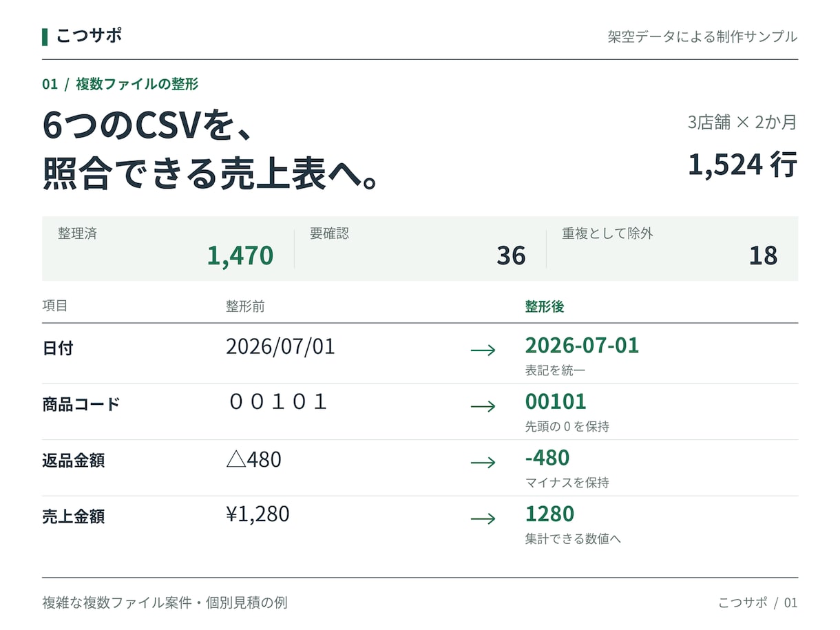The width and height of the screenshot is (840, 630).
Task: Click the 18 value for duplicates
Action: 763,255
